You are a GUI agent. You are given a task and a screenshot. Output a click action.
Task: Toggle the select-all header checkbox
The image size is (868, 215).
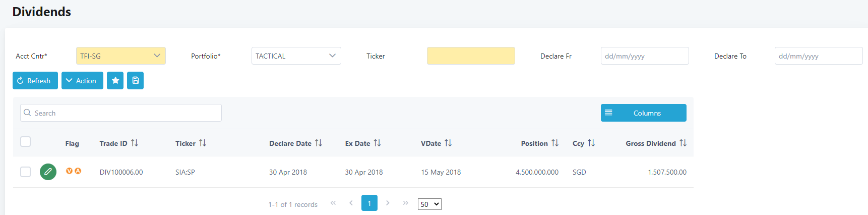[x=26, y=142]
